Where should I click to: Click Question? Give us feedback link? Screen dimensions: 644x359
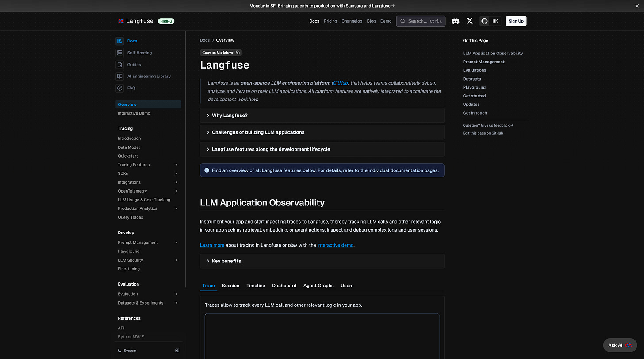pyautogui.click(x=488, y=125)
